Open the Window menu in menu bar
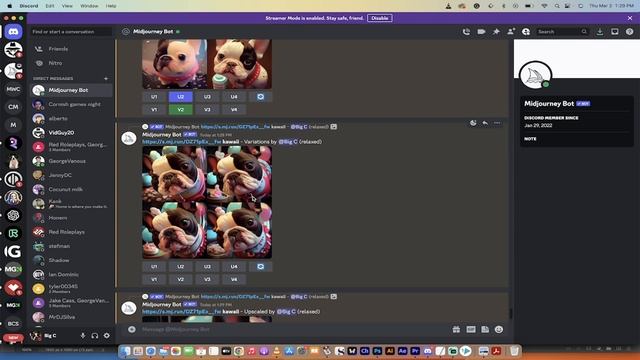 tap(89, 6)
